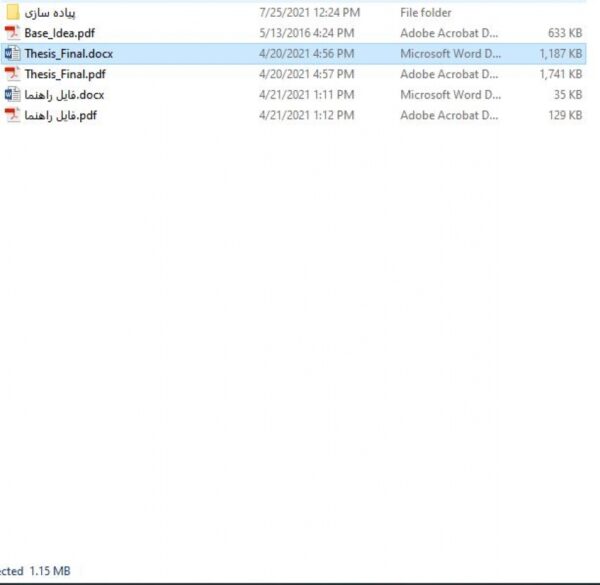Image resolution: width=600 pixels, height=585 pixels.
Task: Click the type cell of Thesis_Final.docx
Action: tap(450, 54)
